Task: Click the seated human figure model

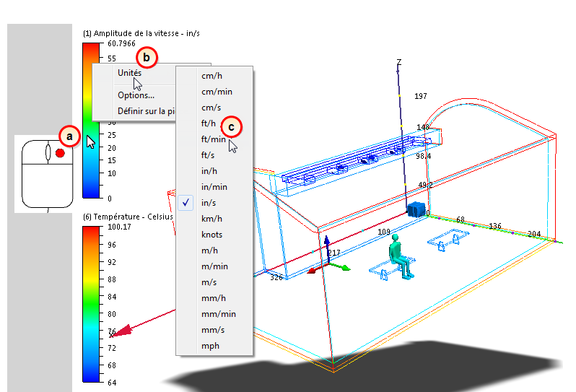Action: tap(401, 256)
